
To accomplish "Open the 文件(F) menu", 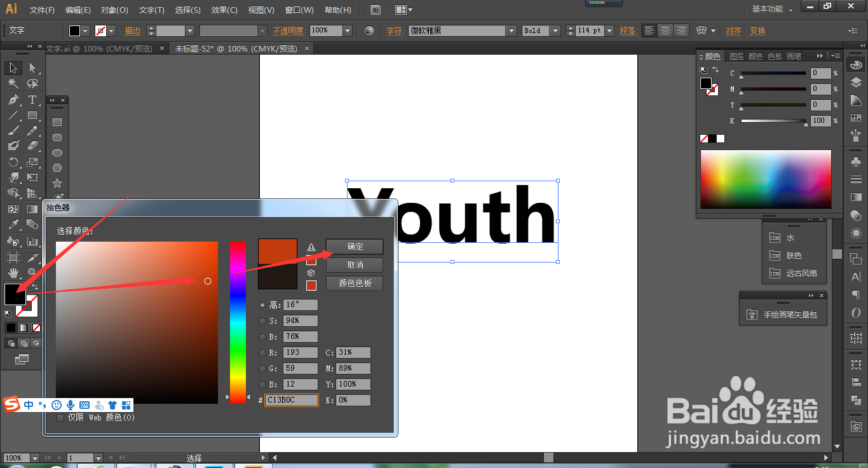I will tap(42, 10).
